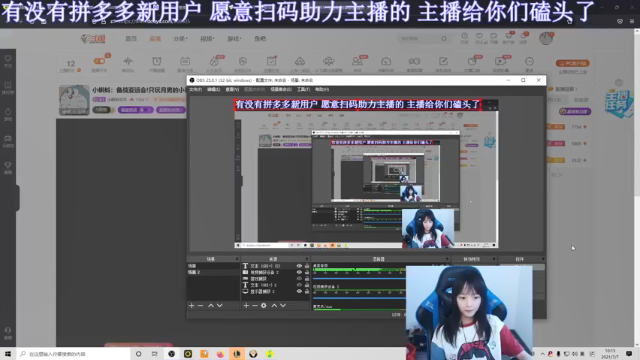
Task: Go to 直播 on Douyu site
Action: coord(155,38)
